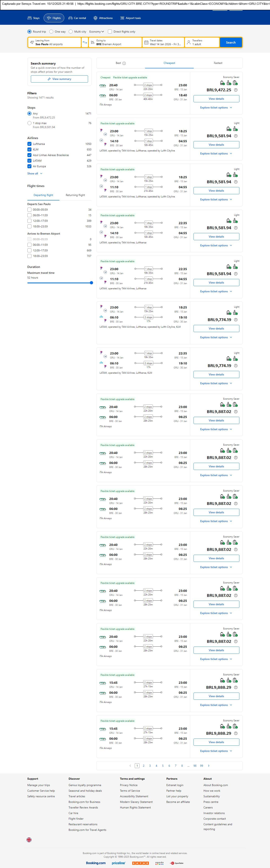This screenshot has height=868, width=270.
Task: Click the Travel dates field
Action: [x=163, y=42]
